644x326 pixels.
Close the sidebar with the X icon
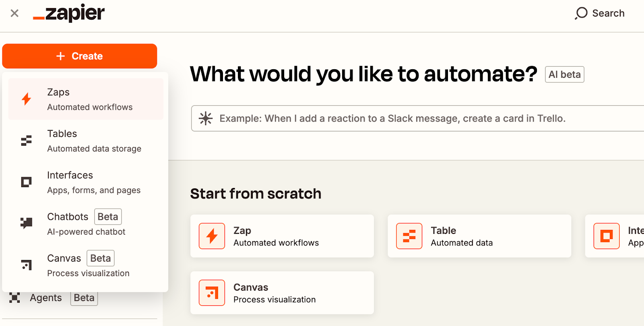pos(14,13)
